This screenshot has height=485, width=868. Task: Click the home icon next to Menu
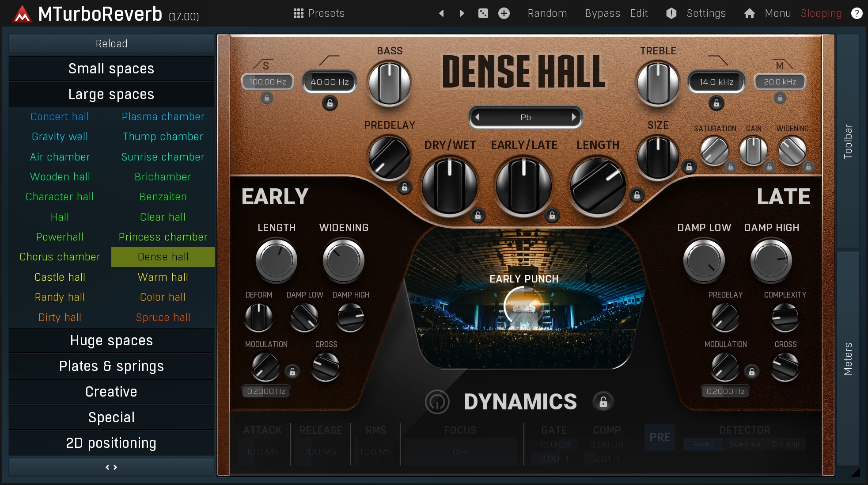pos(749,13)
